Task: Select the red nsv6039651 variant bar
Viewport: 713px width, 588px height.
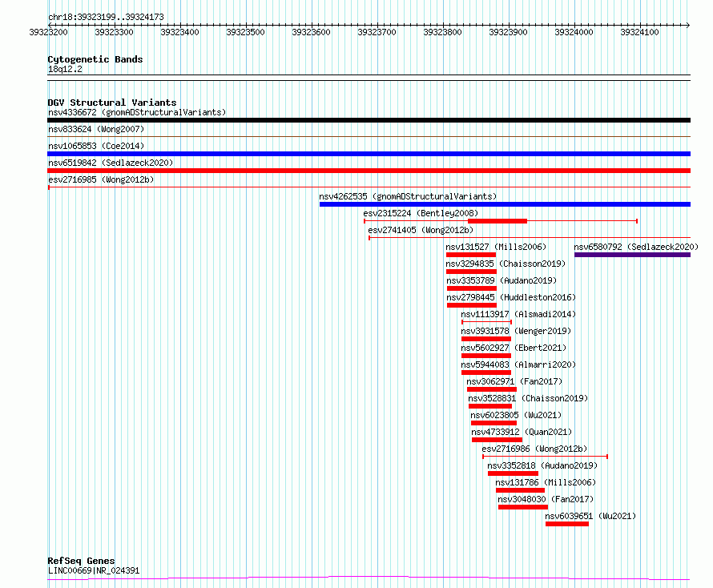Action: (567, 524)
